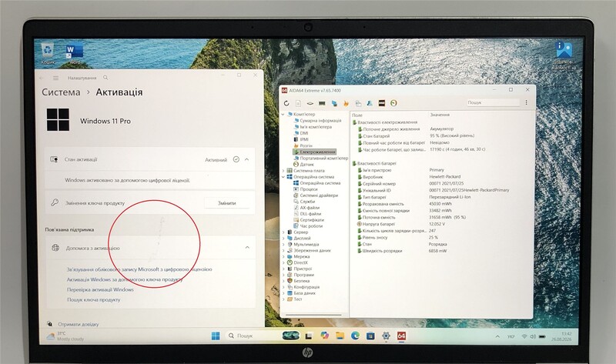Open Microsoft Edge from the taskbar
Viewport: 616px width, 364px height.
(x=355, y=336)
